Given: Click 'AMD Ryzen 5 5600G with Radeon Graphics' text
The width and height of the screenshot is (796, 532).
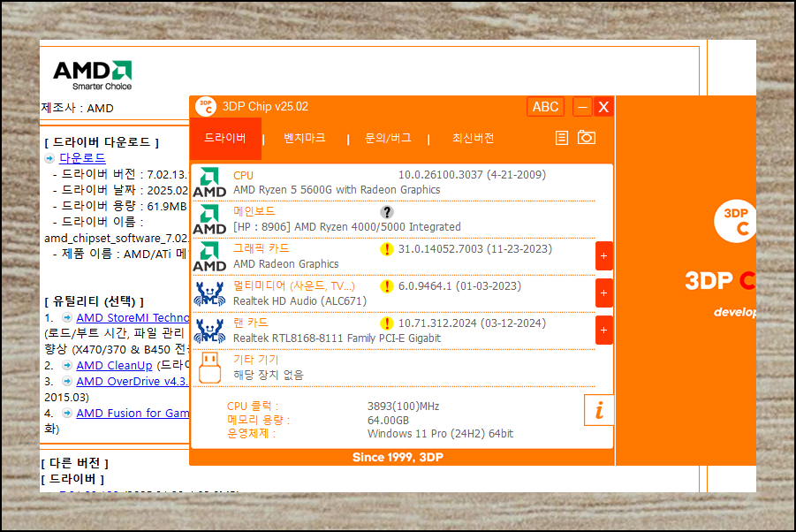Looking at the screenshot, I should [337, 190].
